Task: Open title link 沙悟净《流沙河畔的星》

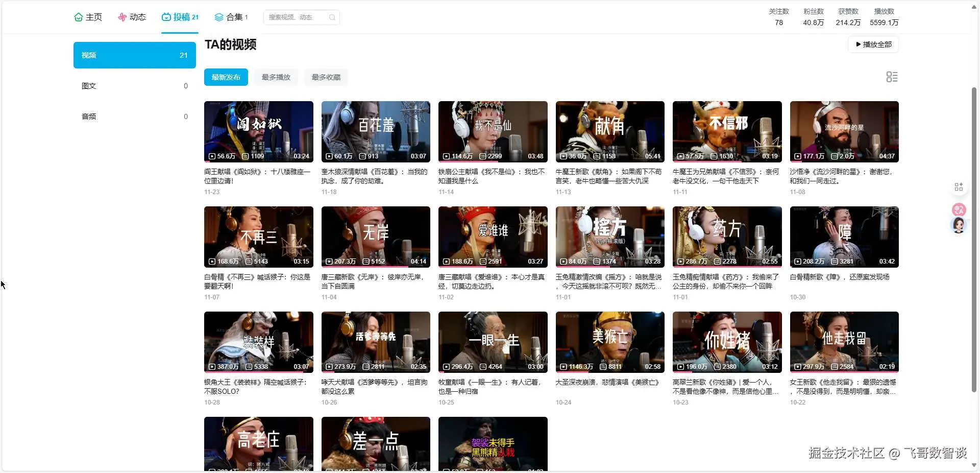Action: [x=841, y=176]
